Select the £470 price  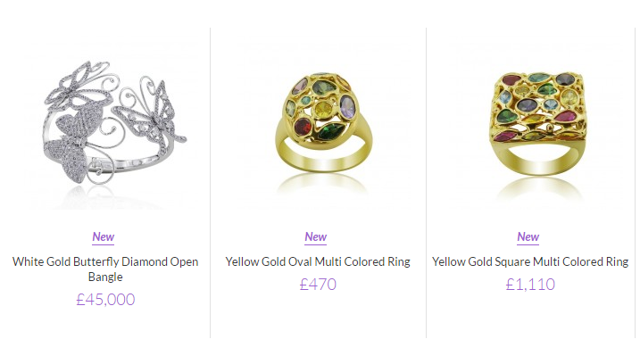coord(318,285)
